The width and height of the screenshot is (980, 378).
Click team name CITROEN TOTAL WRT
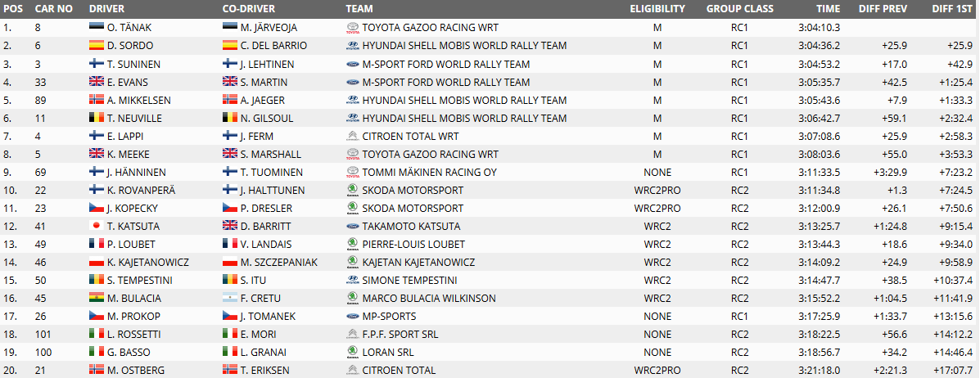(411, 136)
